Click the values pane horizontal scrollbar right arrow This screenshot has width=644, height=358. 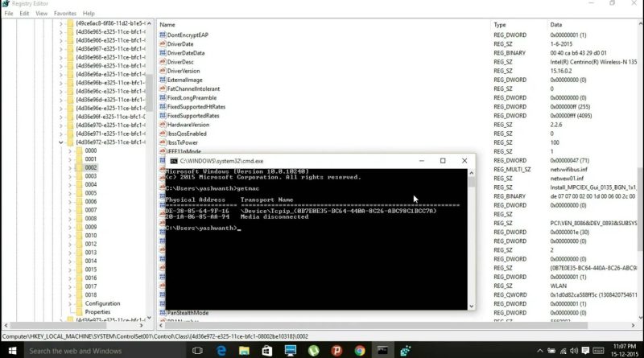coord(633,325)
